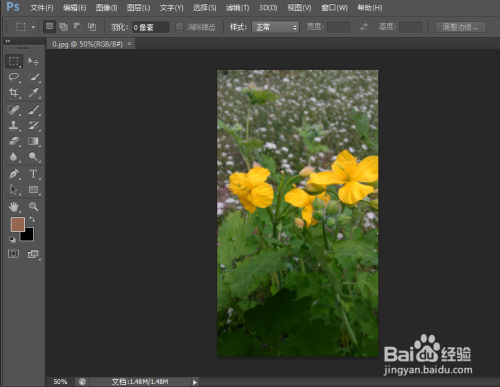Open the 图层(L) menu
The height and width of the screenshot is (387, 500).
[x=138, y=8]
